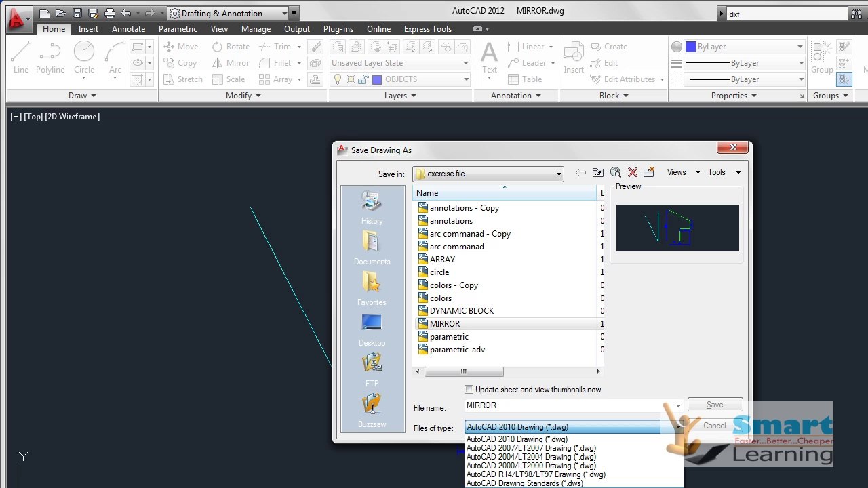Click the Plot printer icon in Quick Access

(x=110, y=13)
